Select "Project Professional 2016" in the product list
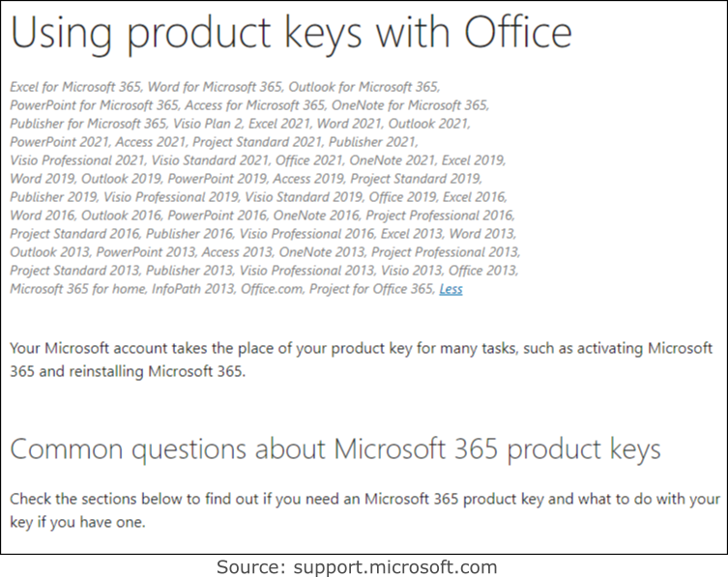Image resolution: width=728 pixels, height=577 pixels. 439,216
